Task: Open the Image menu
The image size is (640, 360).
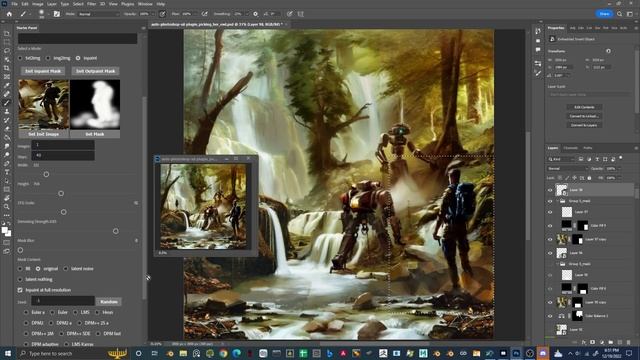Action: click(38, 4)
